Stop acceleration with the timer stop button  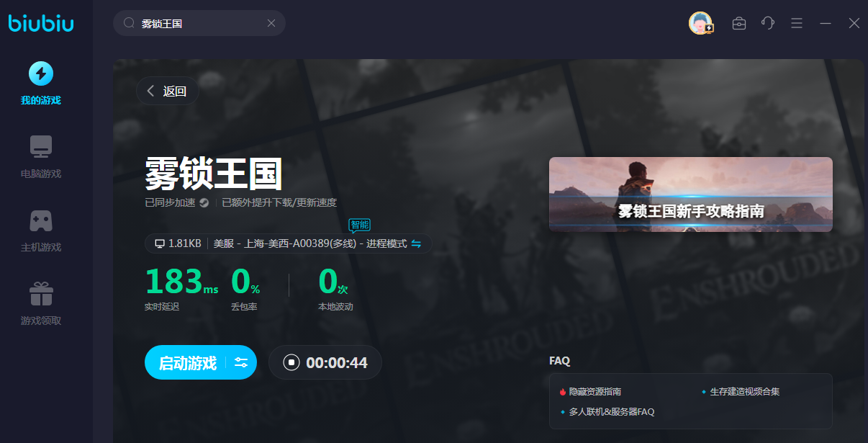point(291,362)
